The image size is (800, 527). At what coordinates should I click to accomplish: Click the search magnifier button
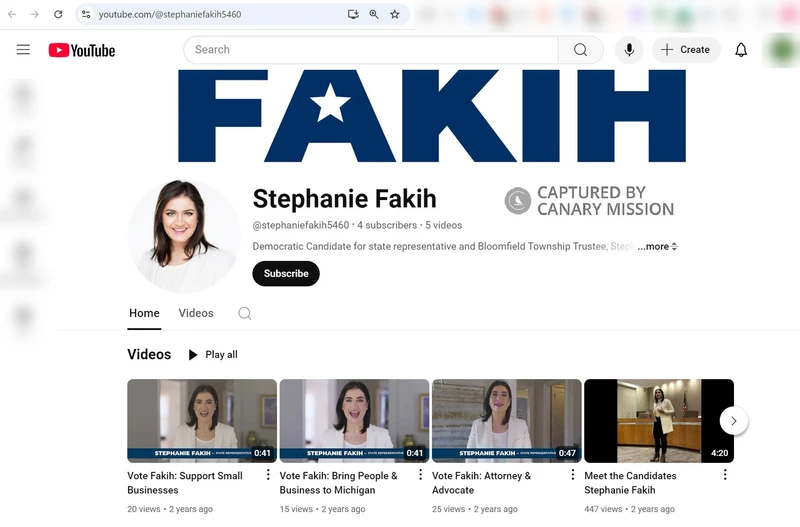tap(581, 49)
